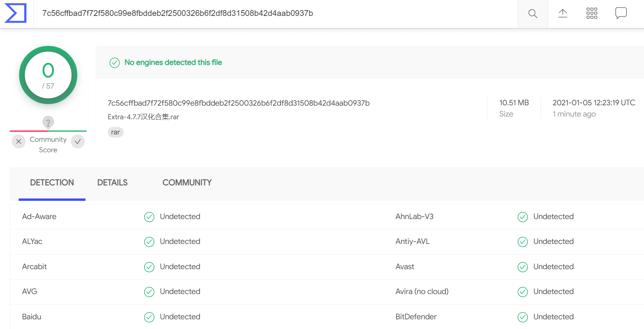Click 'Undetected' result for AVG
Viewport: 644px width, 329px height.
180,291
